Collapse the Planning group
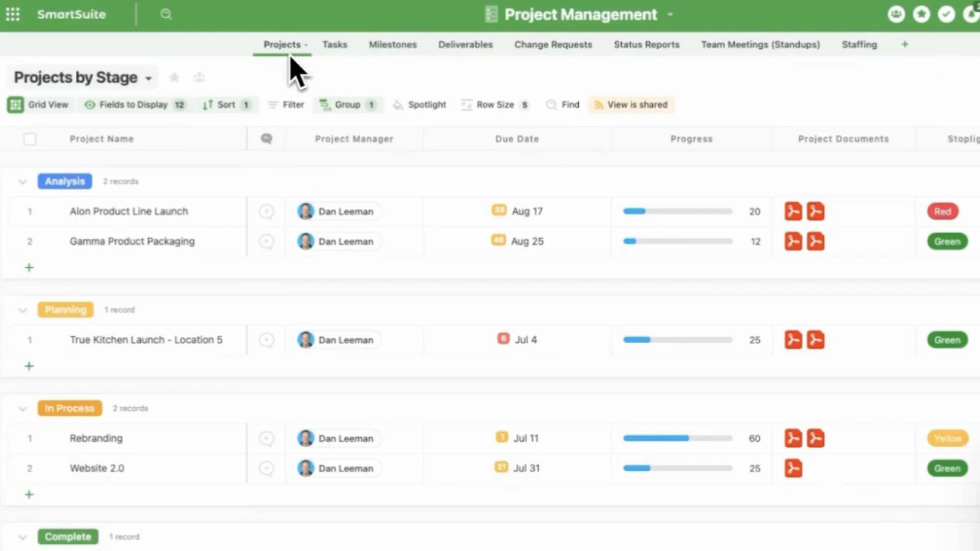 (23, 310)
